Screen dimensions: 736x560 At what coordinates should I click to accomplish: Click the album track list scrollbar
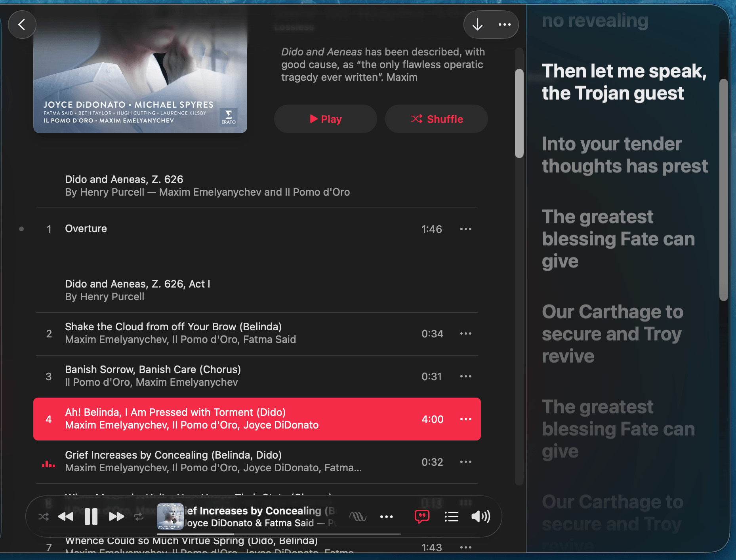click(519, 114)
